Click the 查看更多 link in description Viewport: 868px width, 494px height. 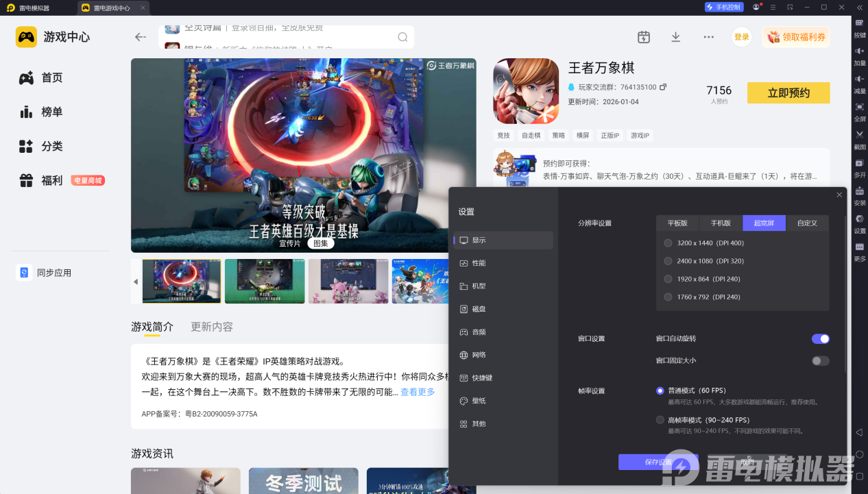418,392
